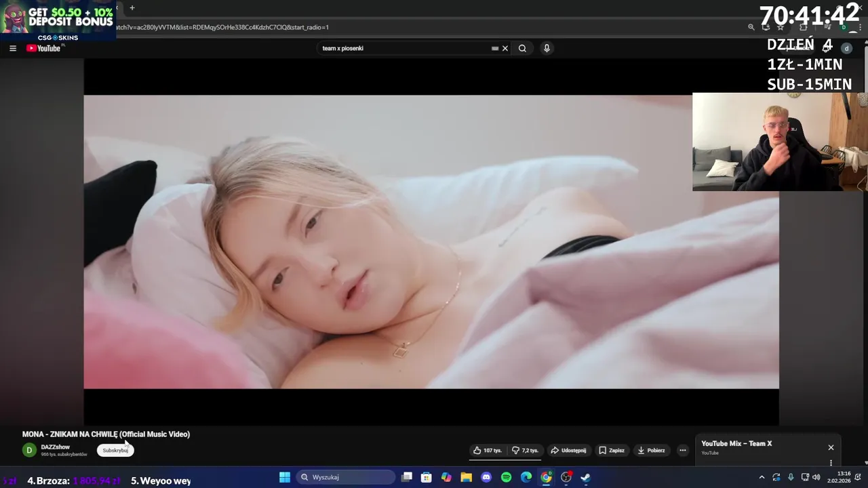
Task: Click the tray sync refresh icon
Action: click(776, 477)
